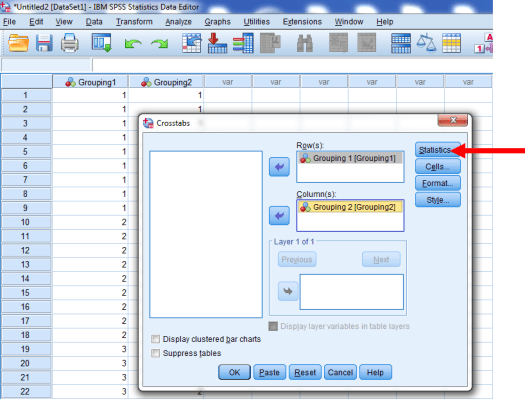The image size is (525, 399).
Task: Toggle Display layer variables in table layers
Action: pyautogui.click(x=273, y=326)
